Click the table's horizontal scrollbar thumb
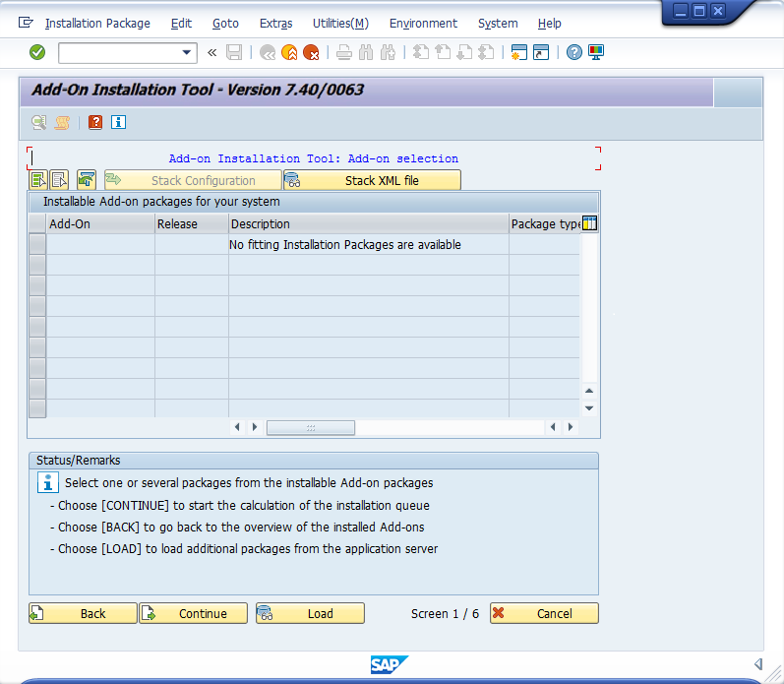784x684 pixels. click(310, 427)
